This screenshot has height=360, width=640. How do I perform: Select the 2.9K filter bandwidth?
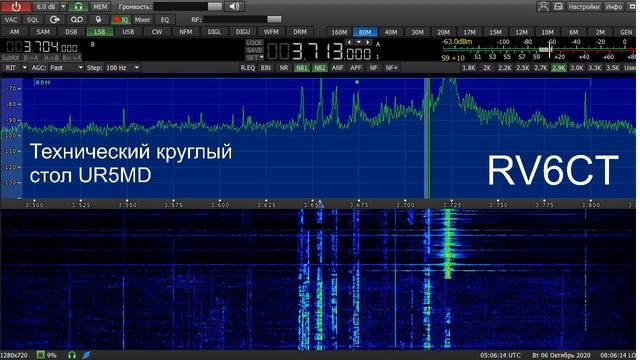point(558,68)
